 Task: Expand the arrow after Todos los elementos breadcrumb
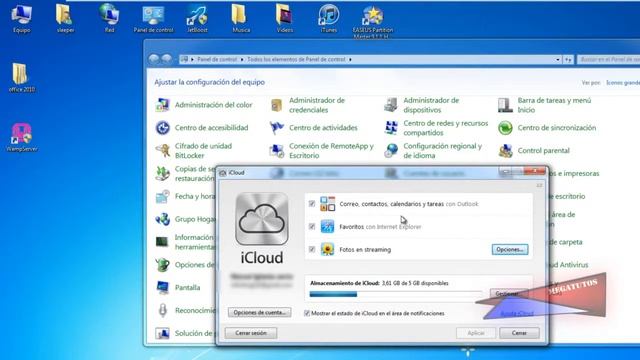[350, 60]
